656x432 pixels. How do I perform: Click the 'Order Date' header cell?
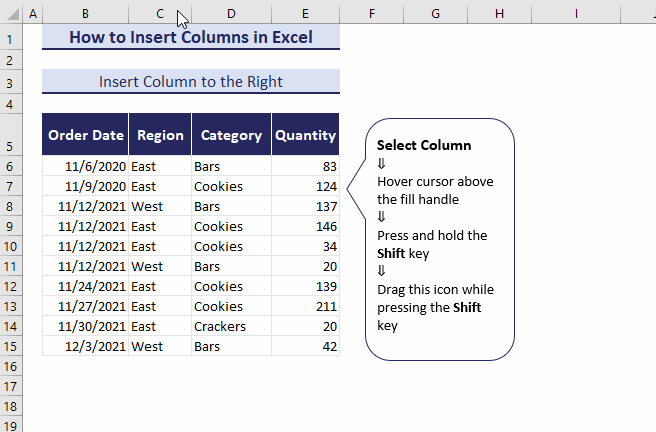[x=85, y=134]
